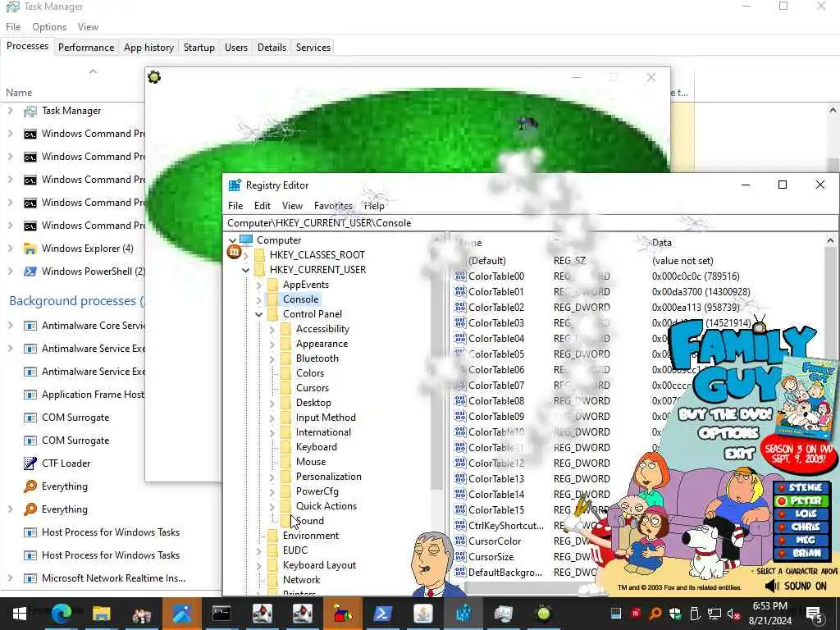Viewport: 840px width, 630px height.
Task: Open Microsoft Edge from taskbar
Action: pyautogui.click(x=61, y=614)
